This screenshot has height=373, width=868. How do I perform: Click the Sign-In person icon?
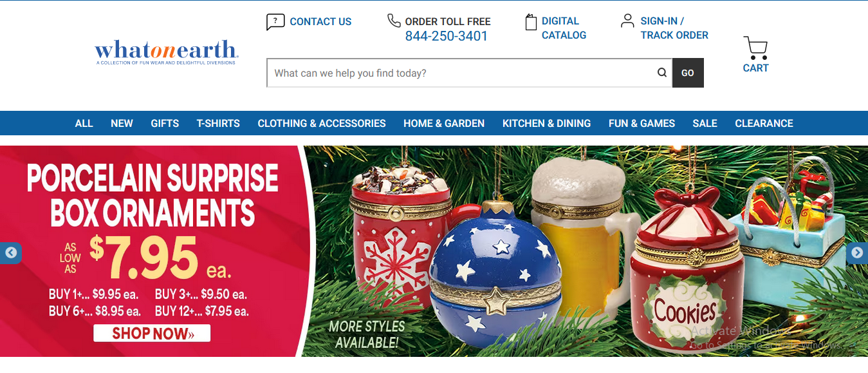[627, 21]
